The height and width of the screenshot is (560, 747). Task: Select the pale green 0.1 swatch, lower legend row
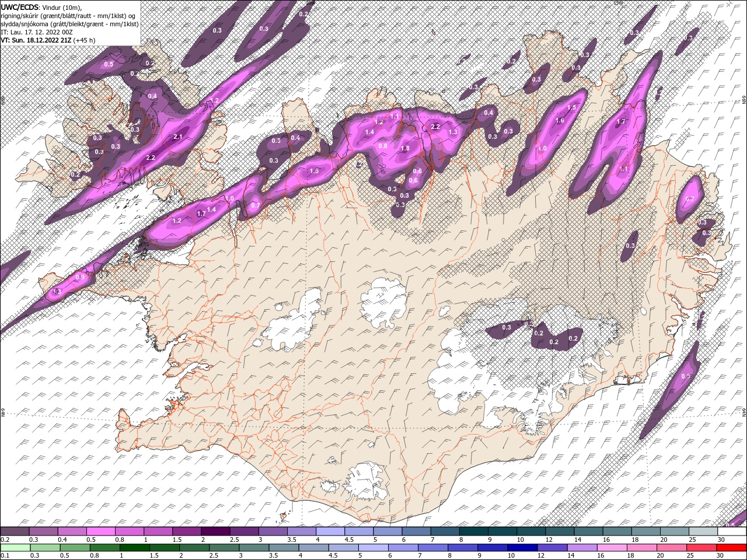(x=15, y=548)
